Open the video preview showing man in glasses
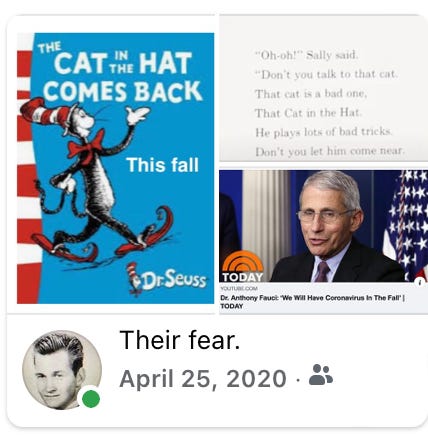Image resolution: width=428 pixels, height=438 pixels. (x=323, y=226)
